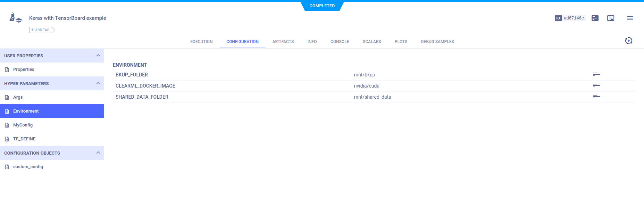Copy the task ID badge ad67146c
The height and width of the screenshot is (213, 644).
[570, 18]
